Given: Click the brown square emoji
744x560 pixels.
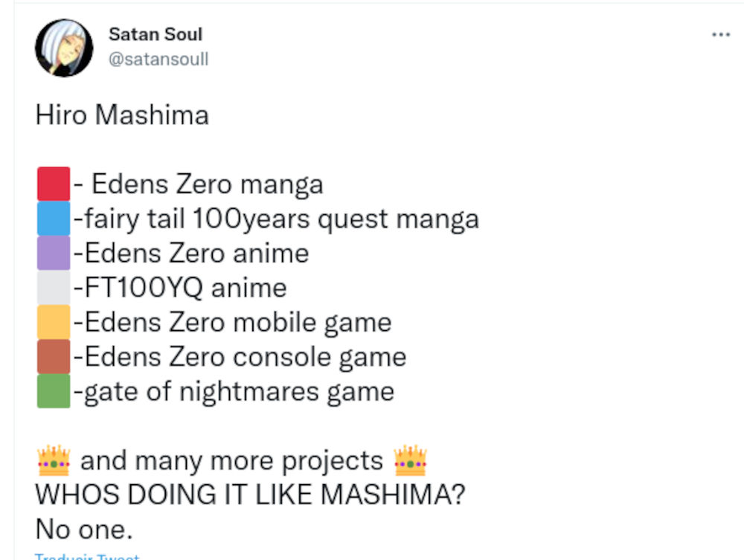Looking at the screenshot, I should coord(54,356).
